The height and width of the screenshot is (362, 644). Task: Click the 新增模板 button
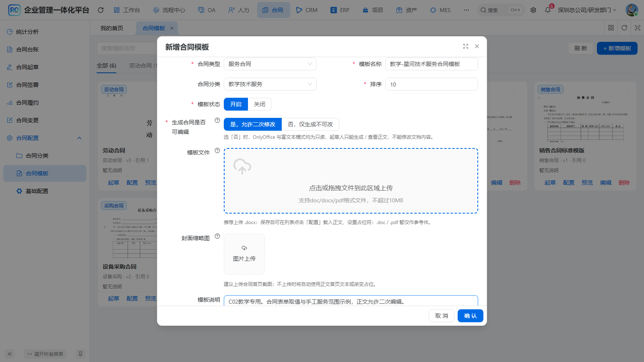(x=617, y=48)
